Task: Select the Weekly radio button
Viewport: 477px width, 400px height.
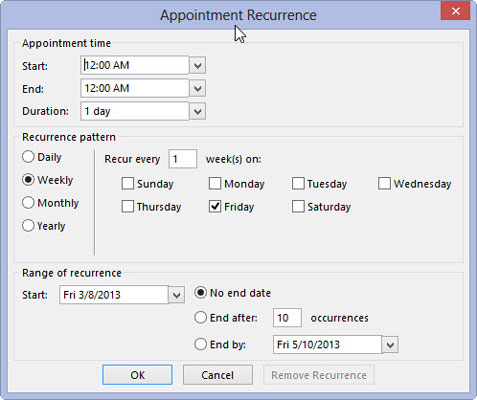Action: [28, 180]
